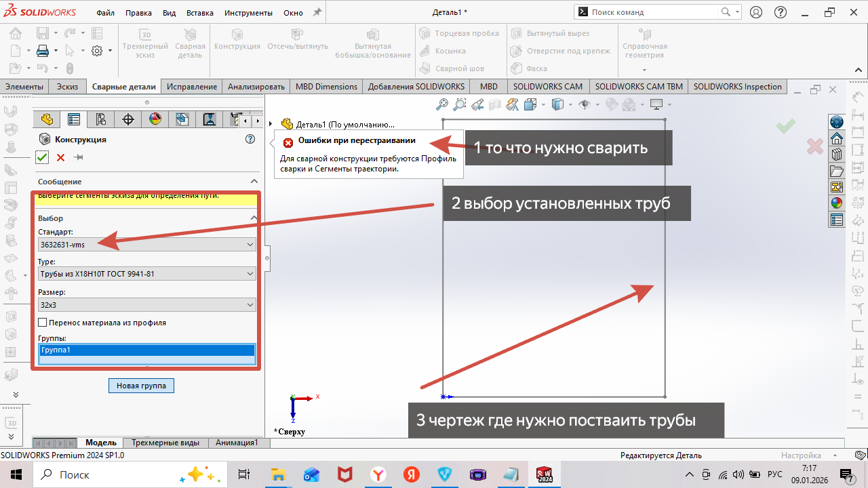Collapse the Сообщение section
Viewport: 868px width, 488px height.
tap(254, 182)
